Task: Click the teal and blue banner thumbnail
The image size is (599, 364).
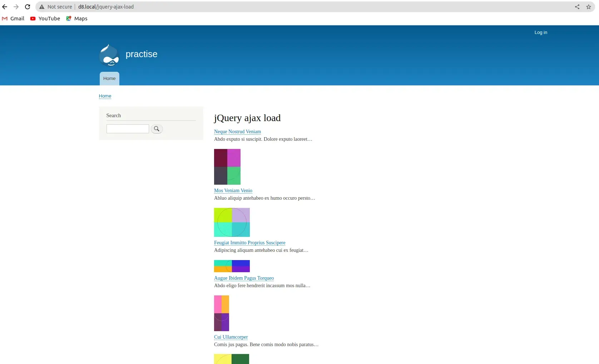Action: pyautogui.click(x=232, y=266)
